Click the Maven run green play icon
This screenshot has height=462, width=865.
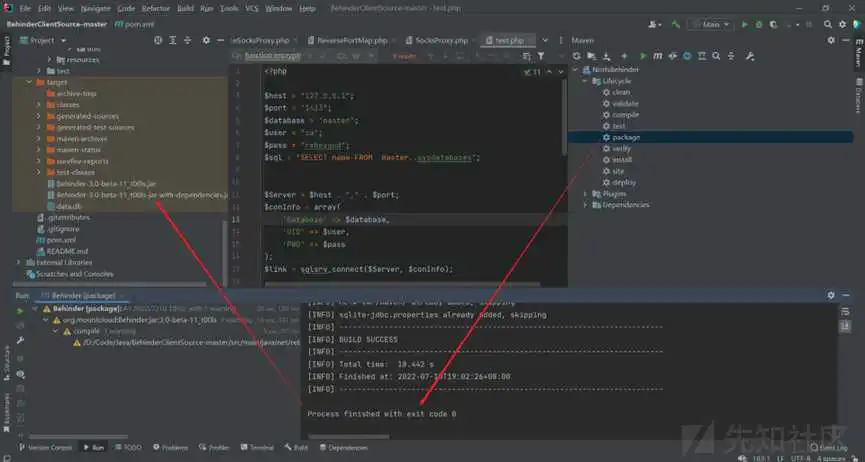[642, 56]
